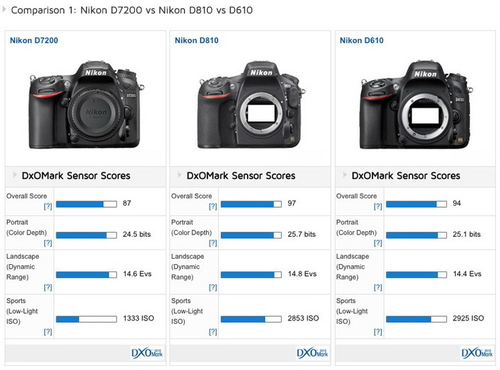This screenshot has width=500, height=370.
Task: Open Overall Score help [?] for D610
Action: tap(378, 206)
